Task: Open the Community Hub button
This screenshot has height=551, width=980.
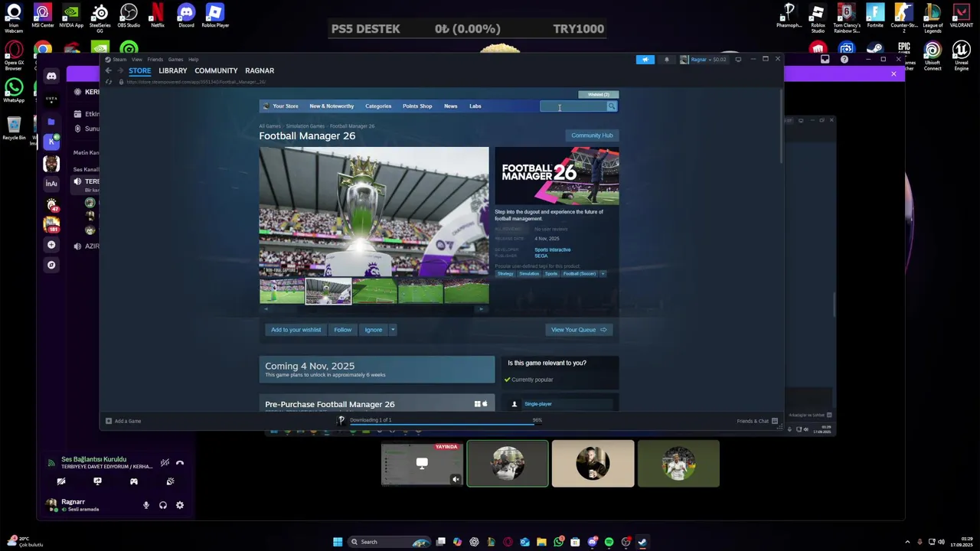Action: (592, 135)
